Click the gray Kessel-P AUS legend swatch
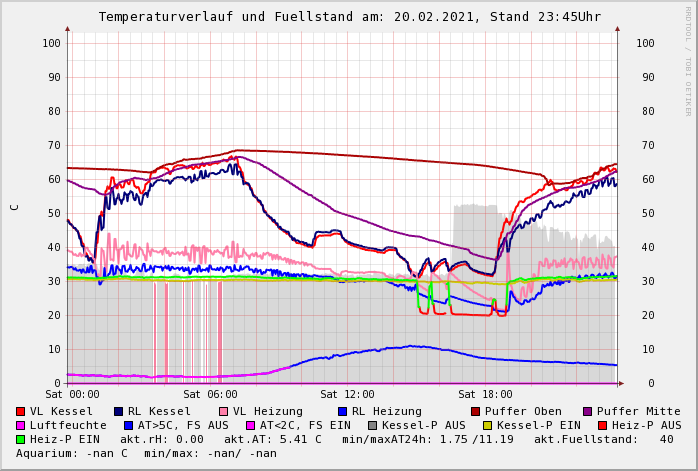The width and height of the screenshot is (698, 471). 372,425
